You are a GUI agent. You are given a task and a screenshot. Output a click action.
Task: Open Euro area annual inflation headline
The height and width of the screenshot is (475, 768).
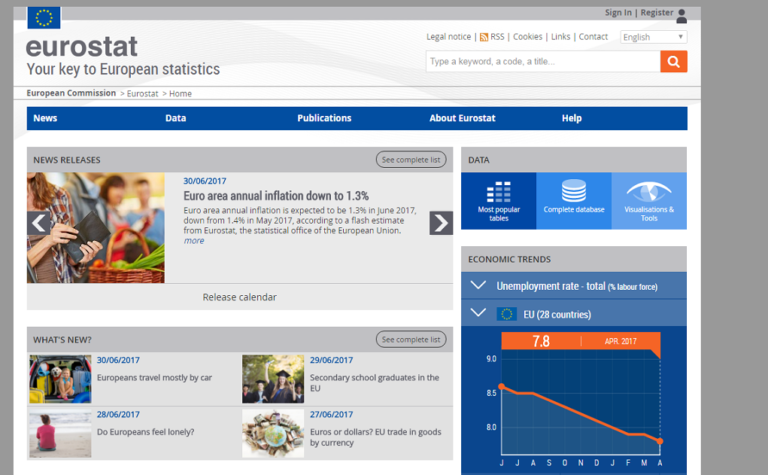pos(276,196)
